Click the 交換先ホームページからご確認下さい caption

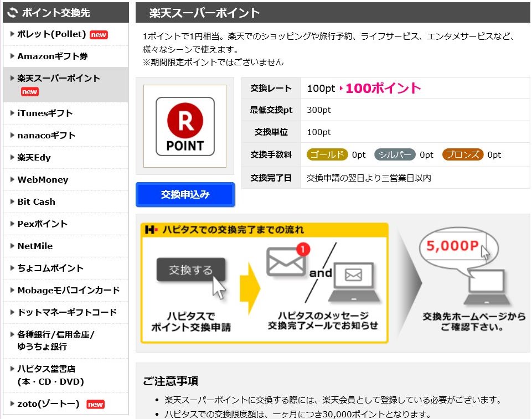474,322
